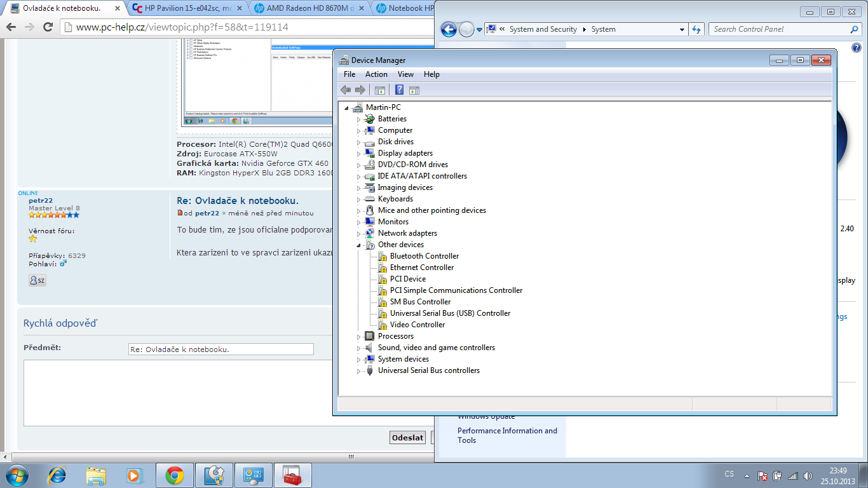Switch to Google Chrome on the taskbar
This screenshot has height=488, width=868.
coord(175,475)
